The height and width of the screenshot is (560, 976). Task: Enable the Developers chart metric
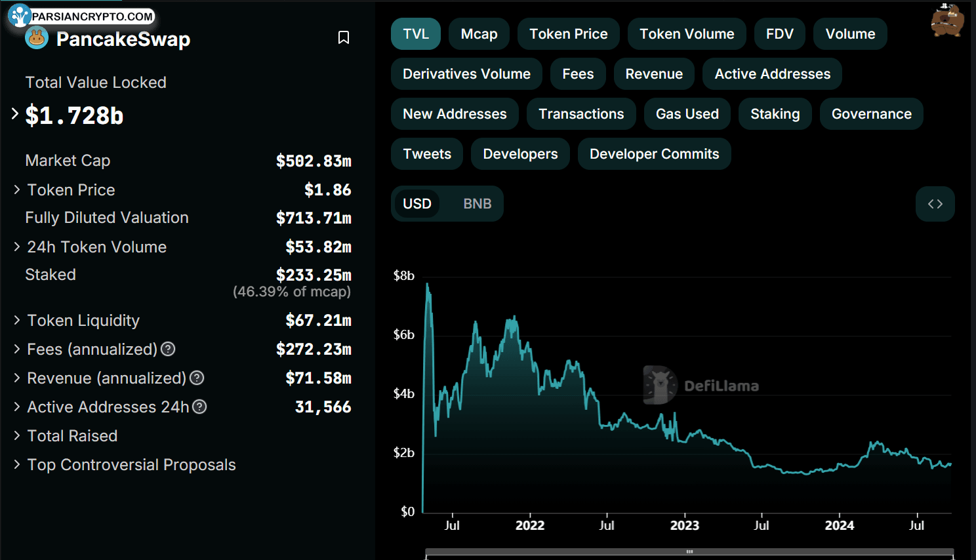[520, 154]
